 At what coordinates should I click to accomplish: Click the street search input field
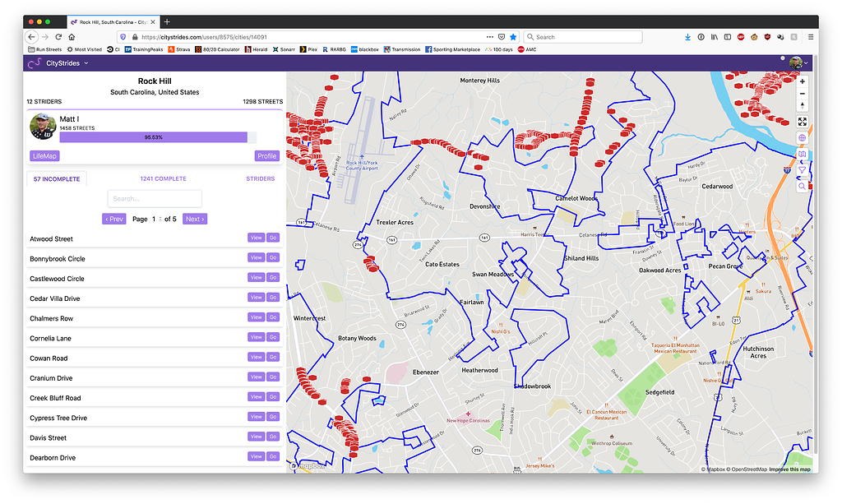click(155, 198)
